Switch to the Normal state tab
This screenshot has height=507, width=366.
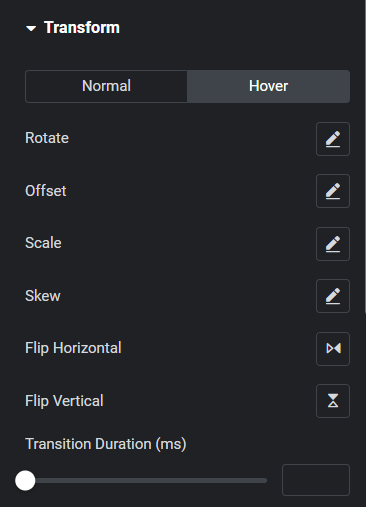pyautogui.click(x=106, y=86)
